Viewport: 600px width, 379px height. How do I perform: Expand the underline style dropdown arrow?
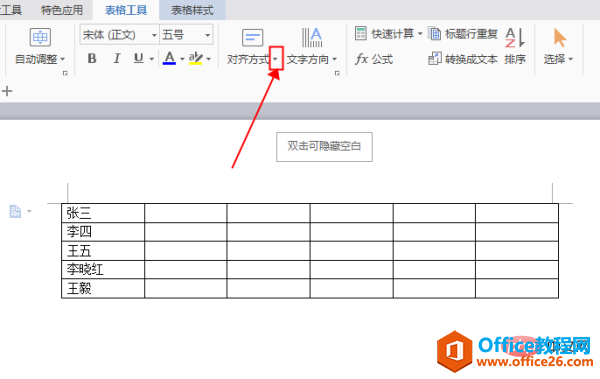152,59
